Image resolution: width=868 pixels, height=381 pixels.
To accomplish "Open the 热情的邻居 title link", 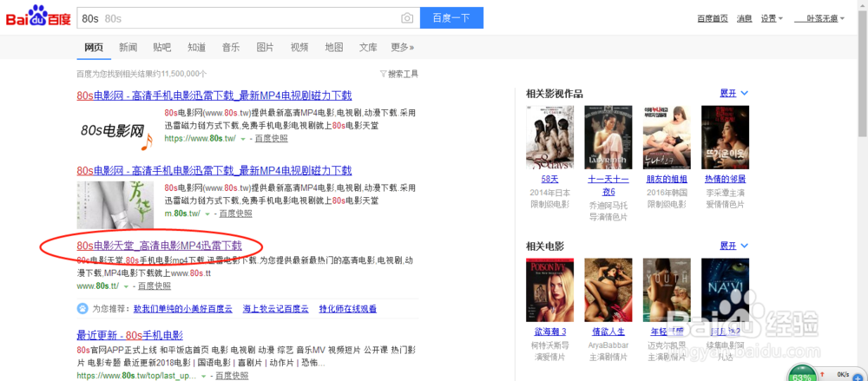I will pos(725,179).
